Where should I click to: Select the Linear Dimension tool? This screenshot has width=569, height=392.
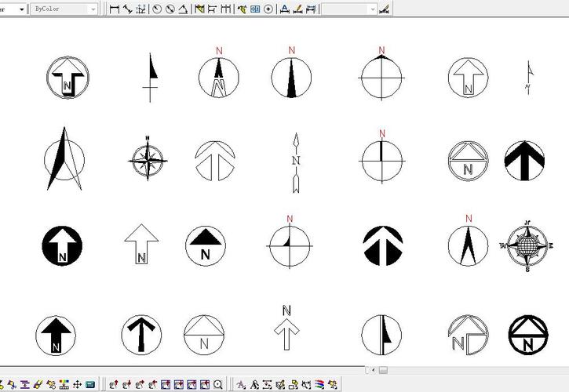[x=115, y=9]
